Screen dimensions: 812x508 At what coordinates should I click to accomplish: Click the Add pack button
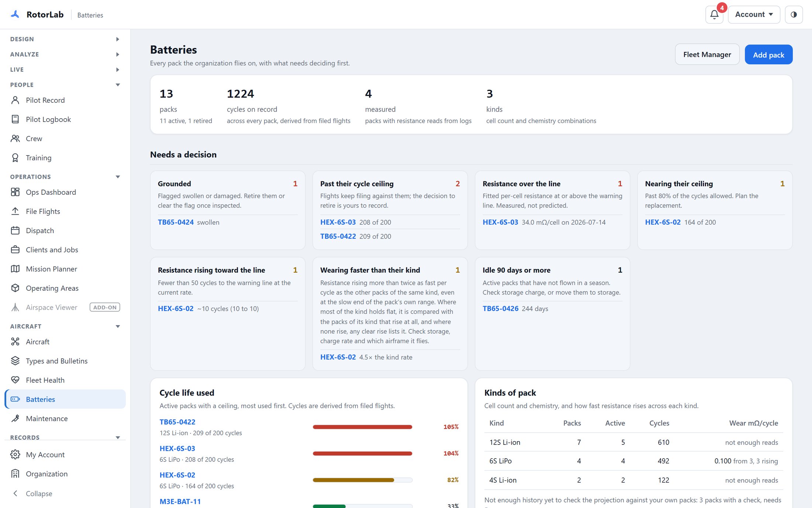[x=768, y=55]
